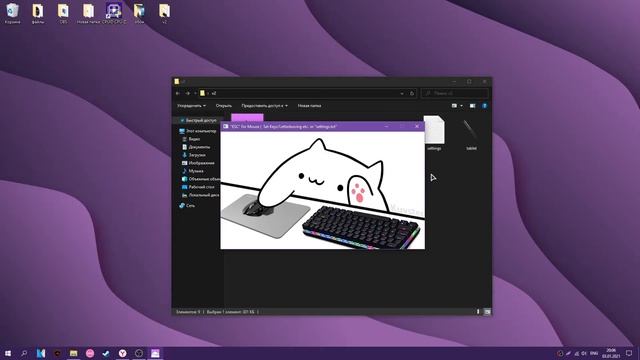Open taskbar search
640x360 pixels.
click(x=24, y=353)
